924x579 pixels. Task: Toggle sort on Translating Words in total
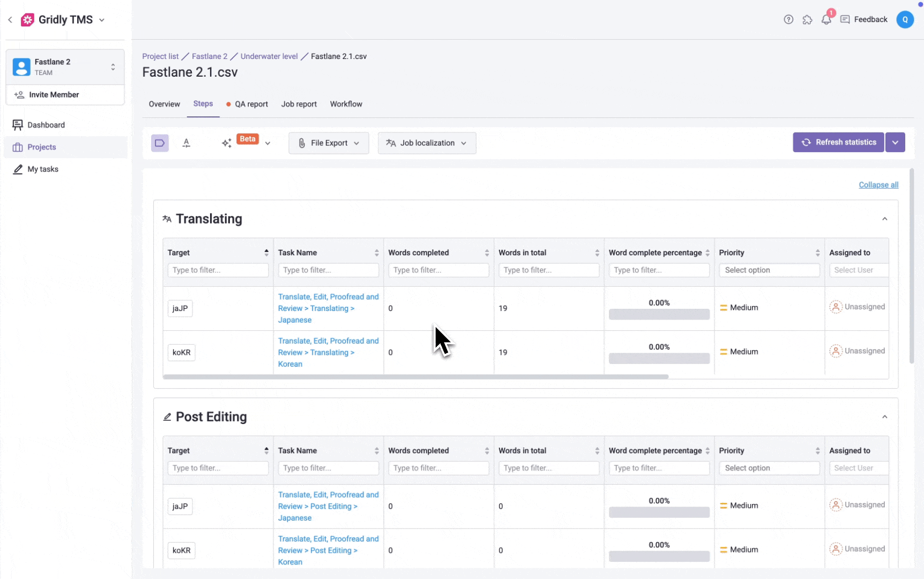tap(597, 253)
